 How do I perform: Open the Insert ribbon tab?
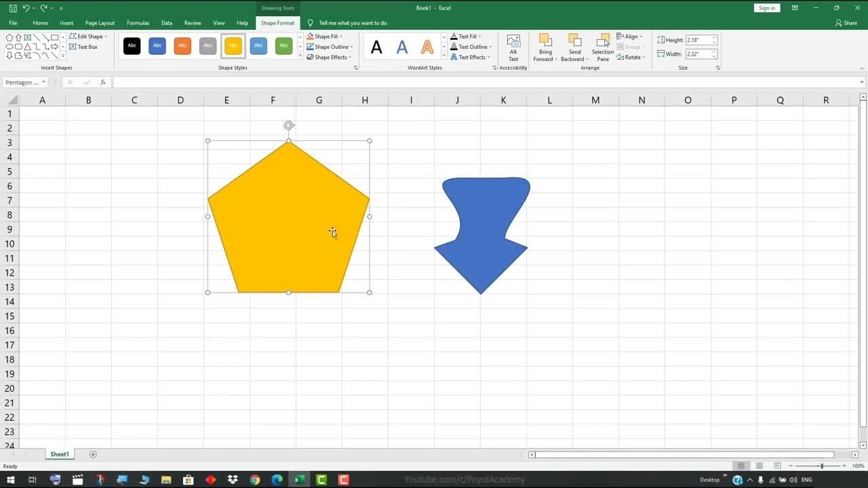(x=66, y=23)
